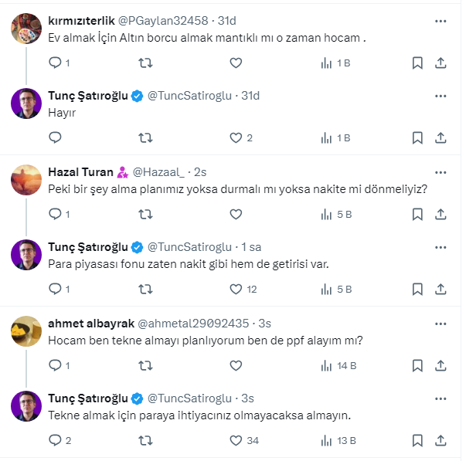The width and height of the screenshot is (476, 461).
Task: Retweet the Para piyasası fonu reply
Action: tap(144, 290)
